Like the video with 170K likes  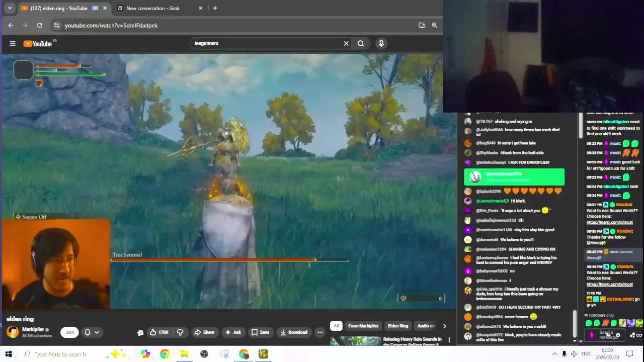pyautogui.click(x=159, y=332)
